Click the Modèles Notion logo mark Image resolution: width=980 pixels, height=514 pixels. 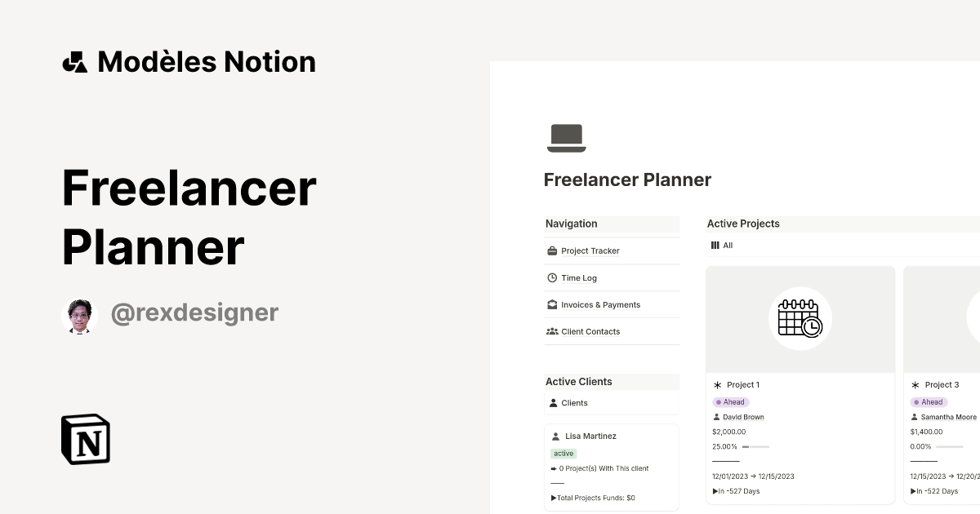[76, 61]
